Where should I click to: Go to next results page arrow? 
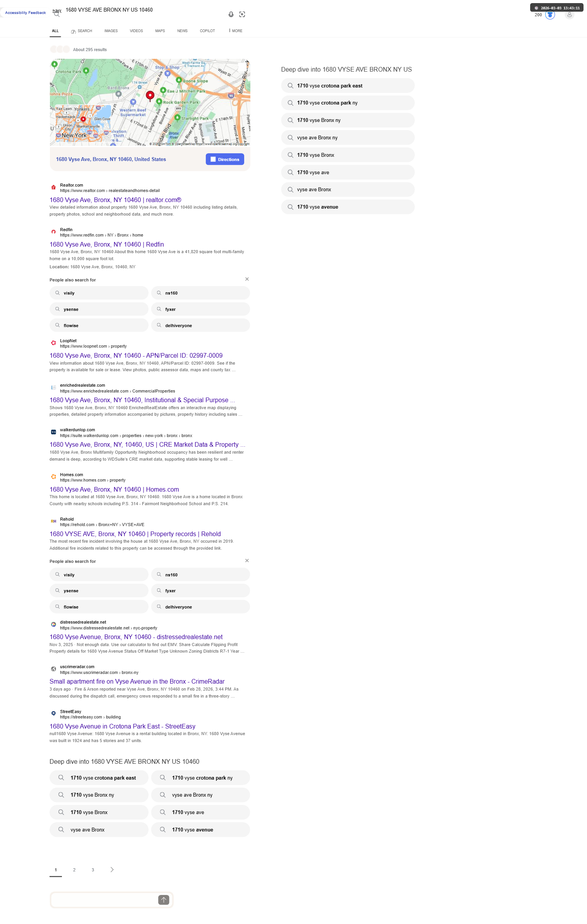pyautogui.click(x=112, y=870)
